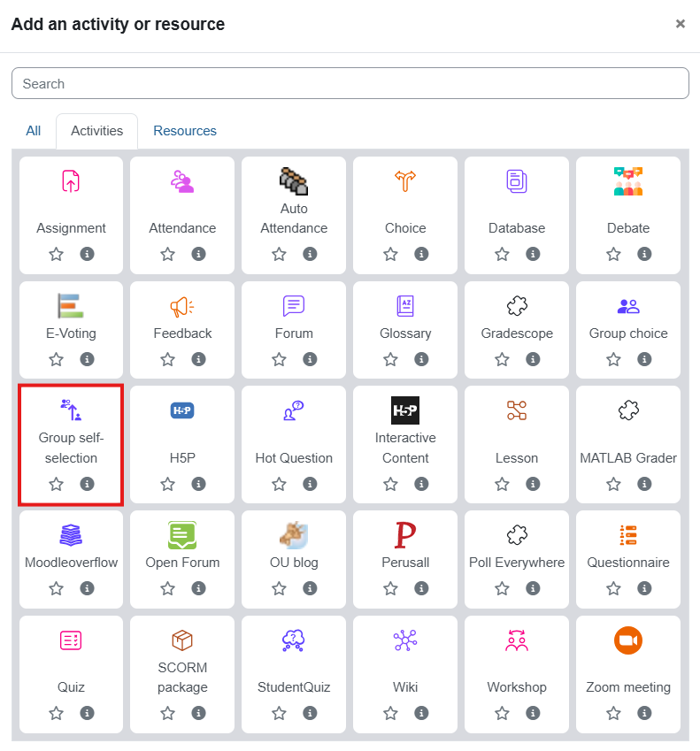700x751 pixels.
Task: Pick the Glossary activity icon
Action: (405, 306)
